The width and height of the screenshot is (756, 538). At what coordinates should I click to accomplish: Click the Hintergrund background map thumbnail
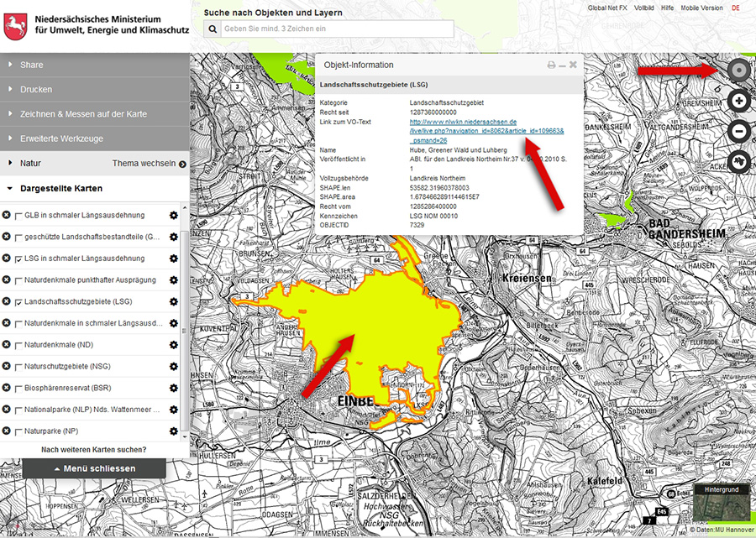tap(721, 508)
